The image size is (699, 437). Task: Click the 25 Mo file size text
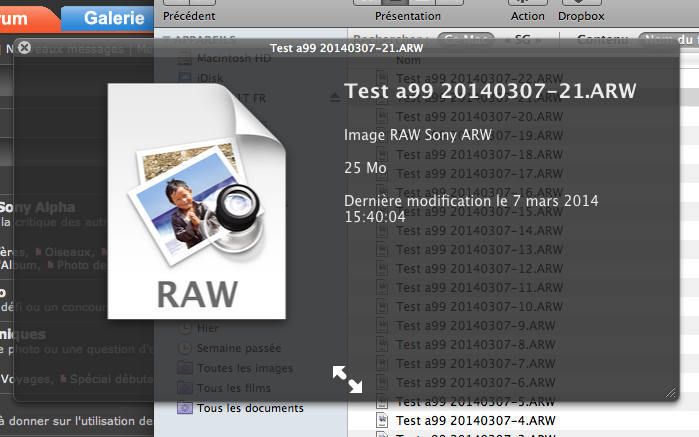tap(365, 168)
